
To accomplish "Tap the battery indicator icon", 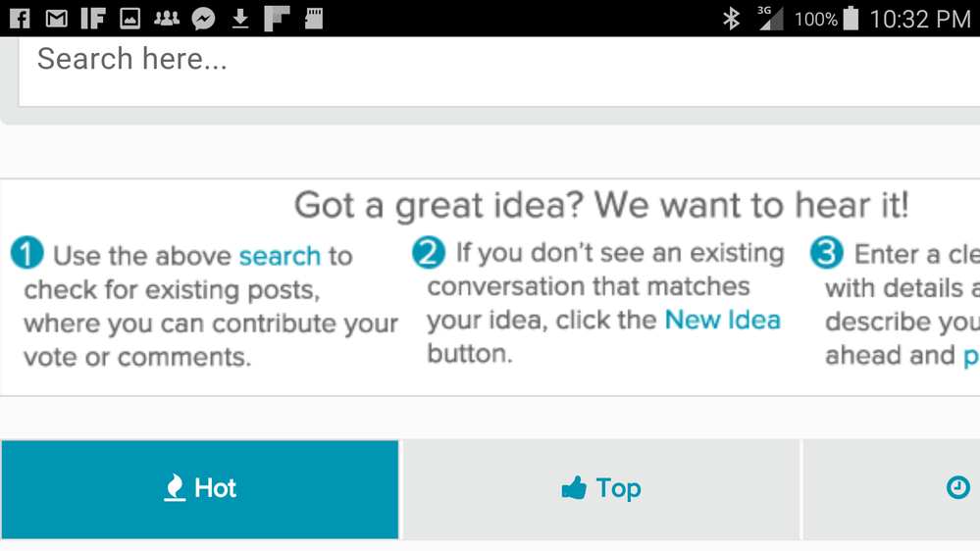I will 851,18.
